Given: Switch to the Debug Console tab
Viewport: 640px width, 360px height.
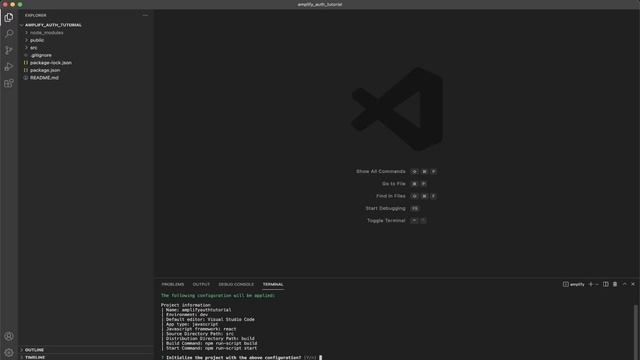Looking at the screenshot, I should (236, 284).
